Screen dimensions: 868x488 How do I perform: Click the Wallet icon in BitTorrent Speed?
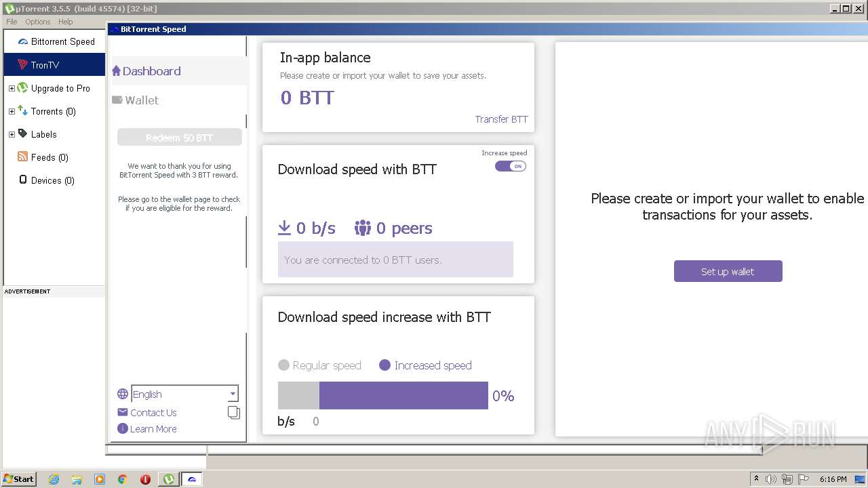(x=117, y=100)
